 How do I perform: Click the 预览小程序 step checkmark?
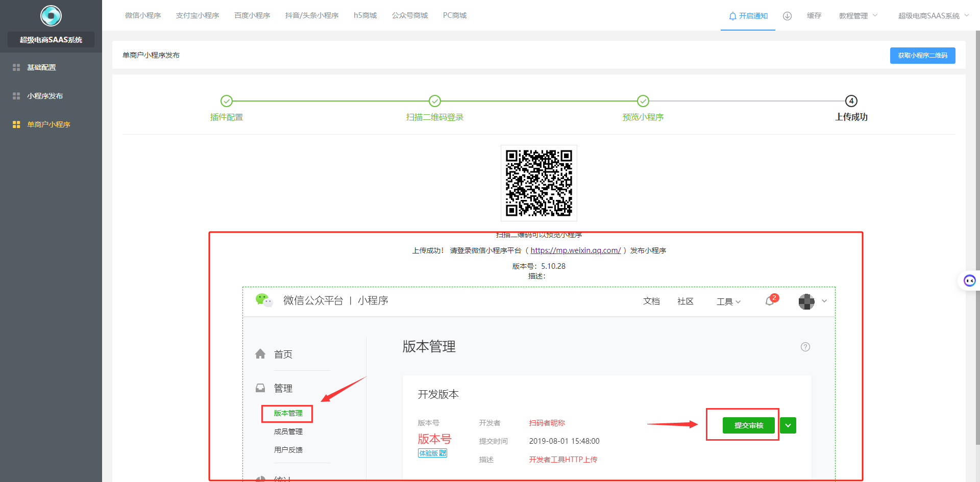643,101
